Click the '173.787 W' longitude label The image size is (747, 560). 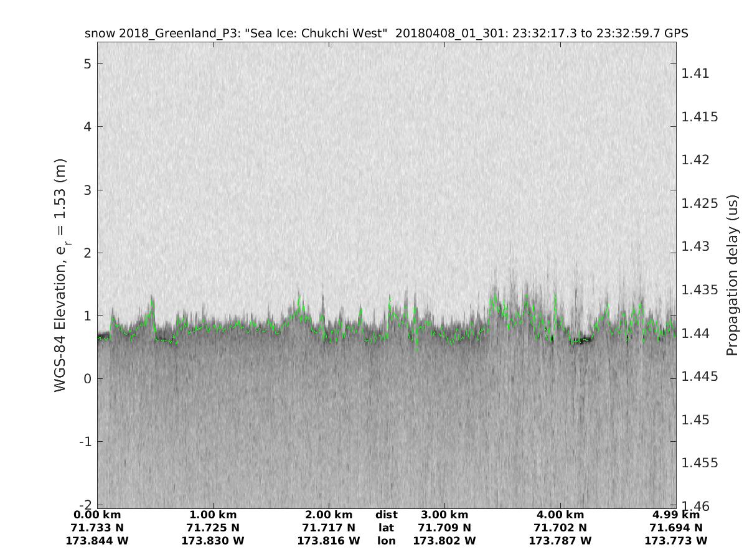[x=560, y=541]
